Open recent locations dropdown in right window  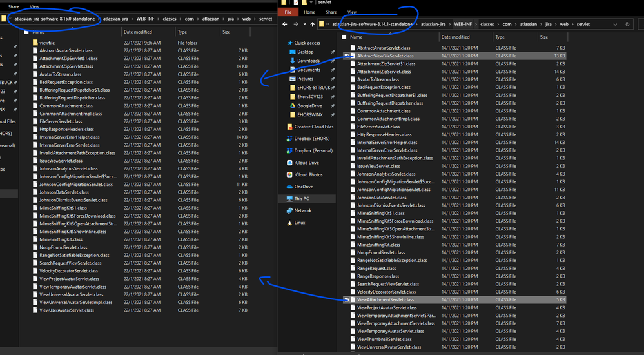[x=304, y=25]
